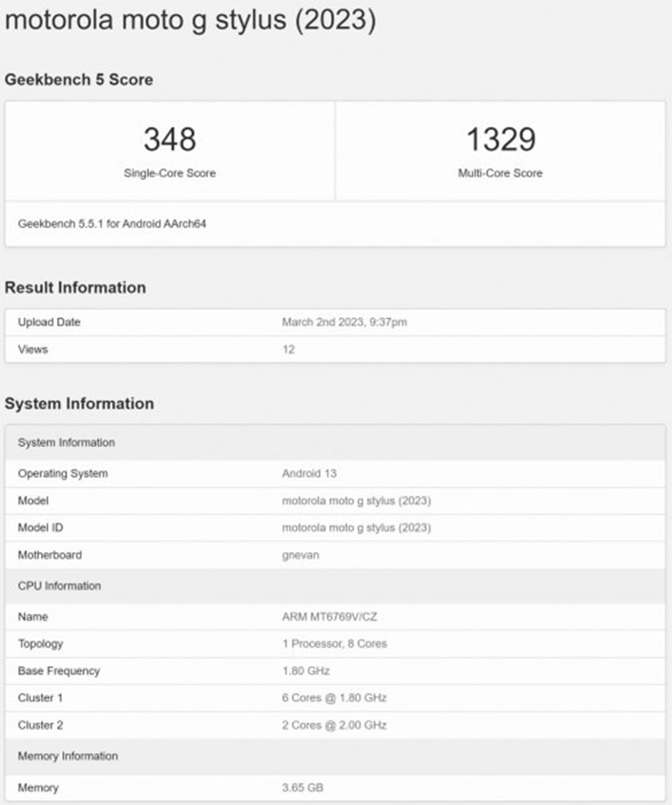
Task: Click the Android 13 operating system value
Action: 309,474
